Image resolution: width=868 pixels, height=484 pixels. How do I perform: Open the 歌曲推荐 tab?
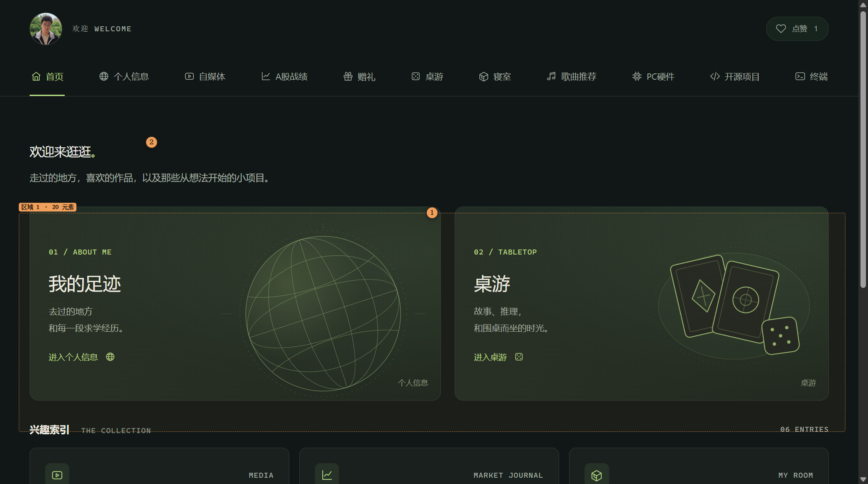[x=572, y=77]
